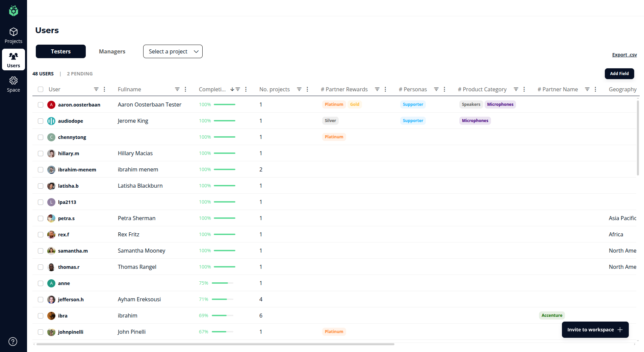The width and height of the screenshot is (644, 352).
Task: Filter the Partner Rewards column
Action: point(377,89)
